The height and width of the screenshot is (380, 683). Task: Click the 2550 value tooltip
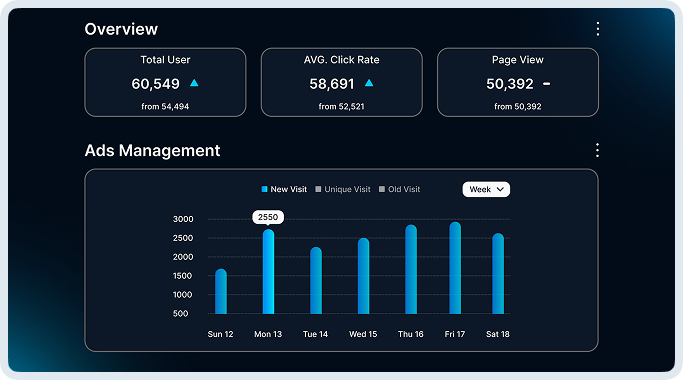coord(268,217)
